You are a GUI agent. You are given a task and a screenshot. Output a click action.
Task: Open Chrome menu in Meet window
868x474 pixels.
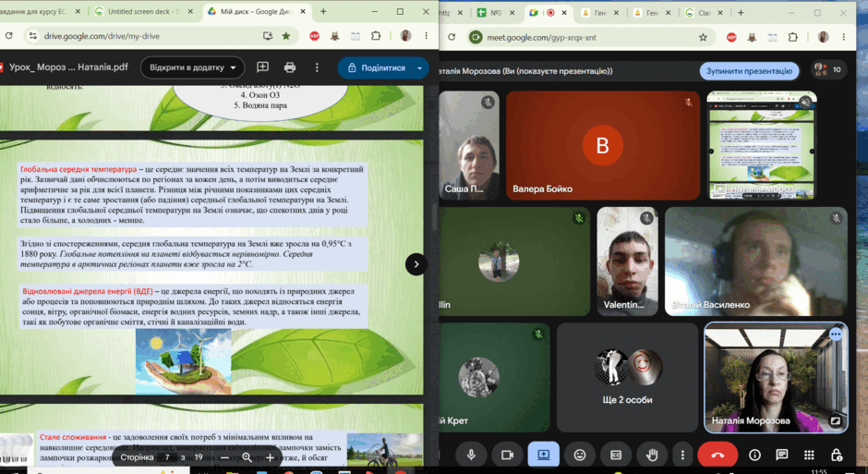tap(844, 37)
